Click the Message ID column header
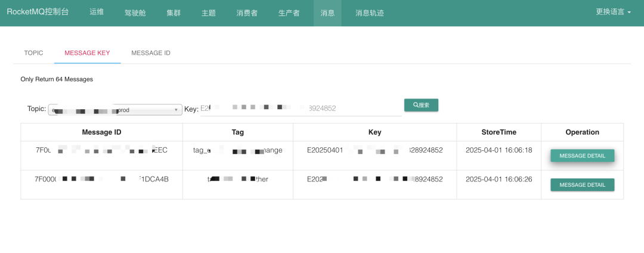Screen dimensions: 644x253 [x=101, y=132]
